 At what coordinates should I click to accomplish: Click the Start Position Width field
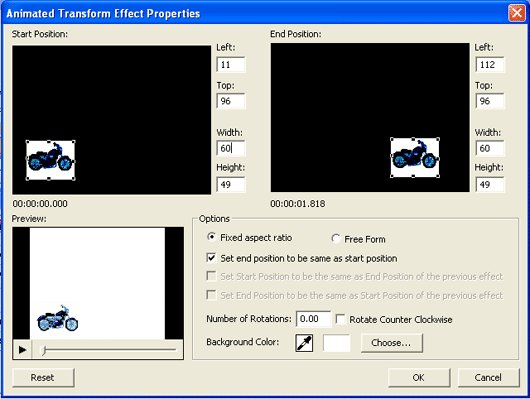coord(231,148)
